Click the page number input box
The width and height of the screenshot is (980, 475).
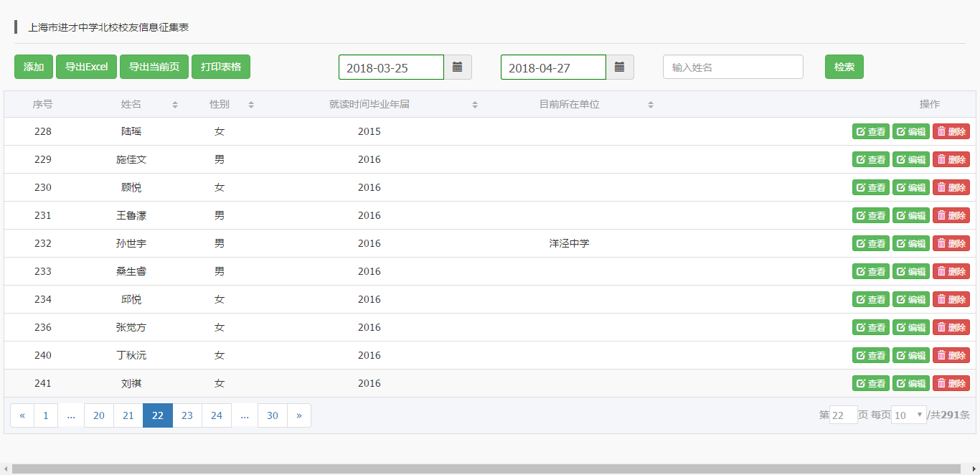click(843, 415)
